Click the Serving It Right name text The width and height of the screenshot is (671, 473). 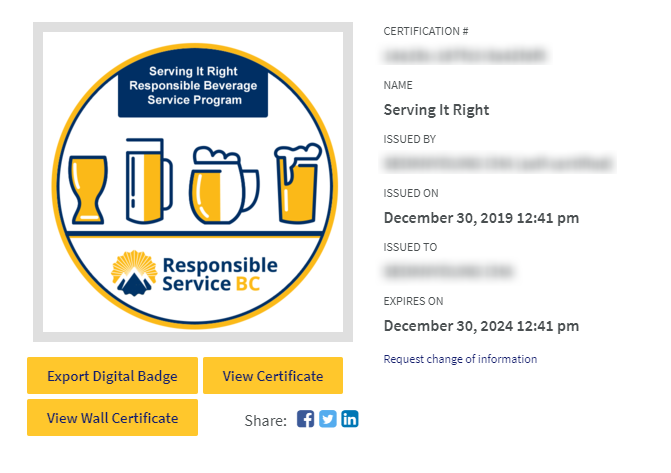tap(436, 110)
